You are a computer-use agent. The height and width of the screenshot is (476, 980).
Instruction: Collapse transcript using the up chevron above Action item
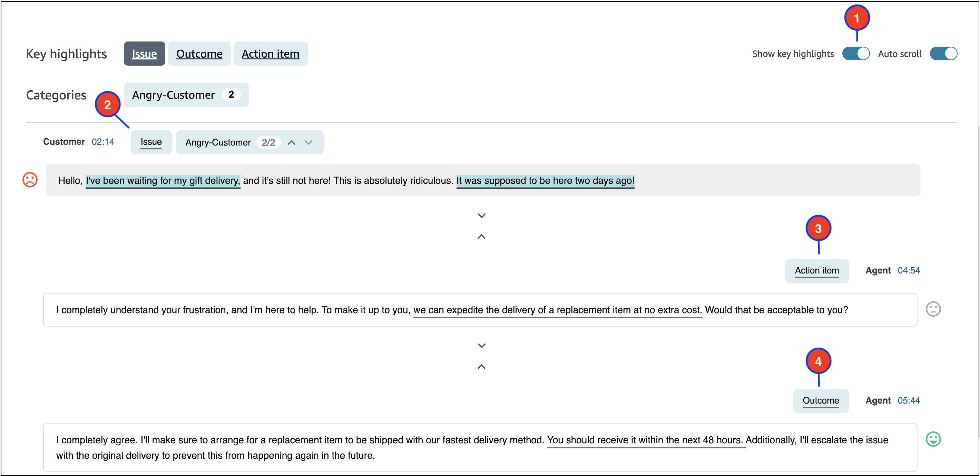[x=481, y=237]
